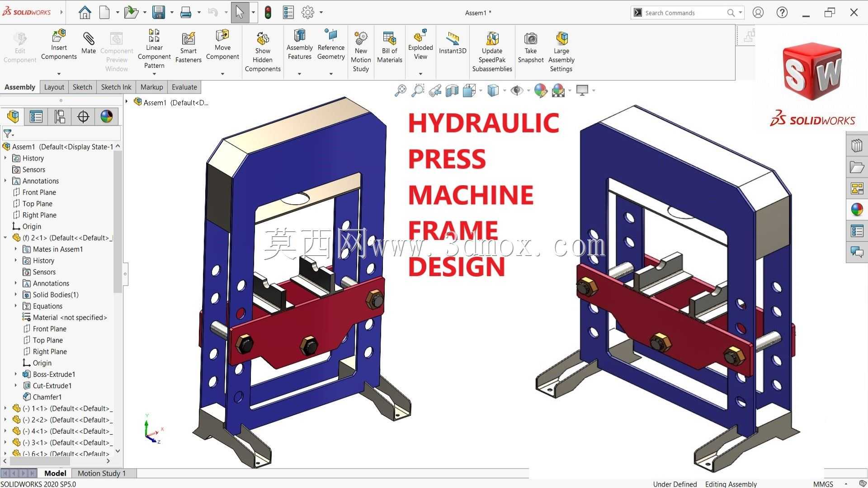Toggle Instant3D mode
The width and height of the screenshot is (868, 488).
click(x=453, y=43)
